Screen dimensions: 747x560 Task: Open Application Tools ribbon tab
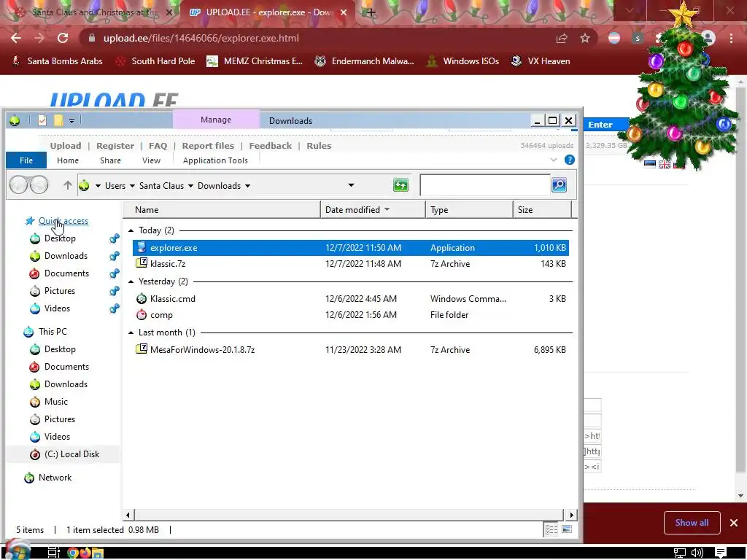215,160
